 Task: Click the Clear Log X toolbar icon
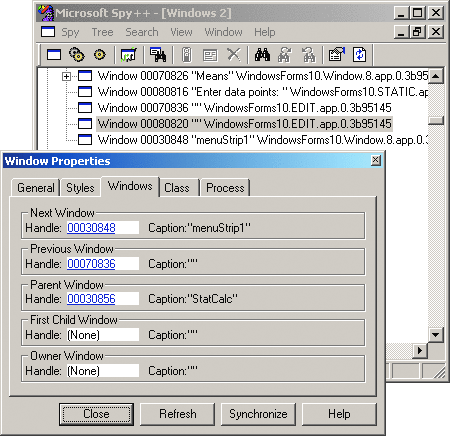coord(234,55)
